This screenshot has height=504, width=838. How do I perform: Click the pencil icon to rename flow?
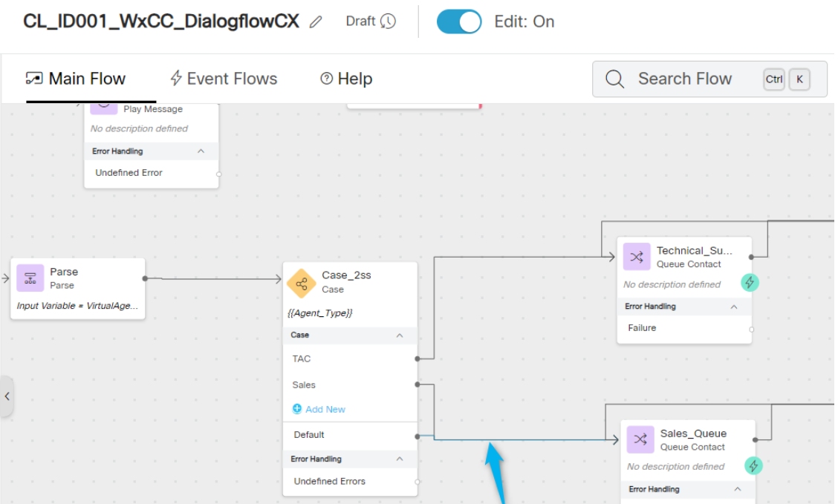316,22
